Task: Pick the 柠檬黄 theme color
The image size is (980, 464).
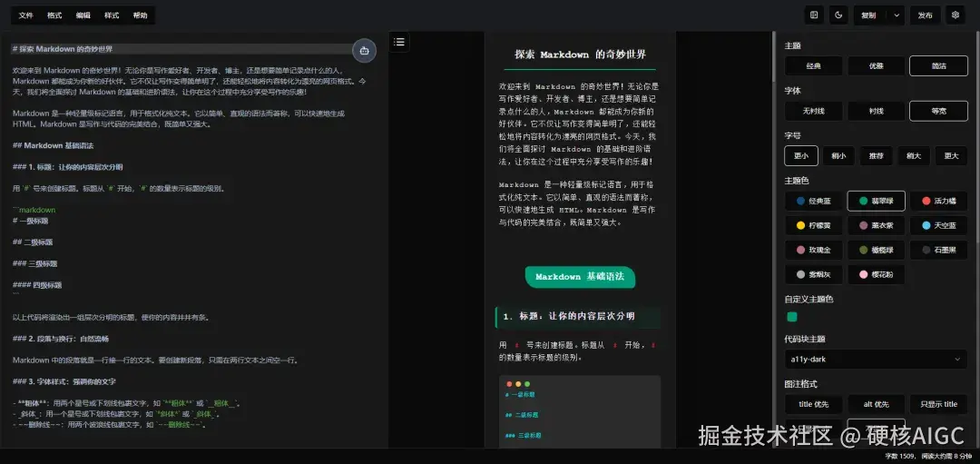Action: tap(813, 225)
